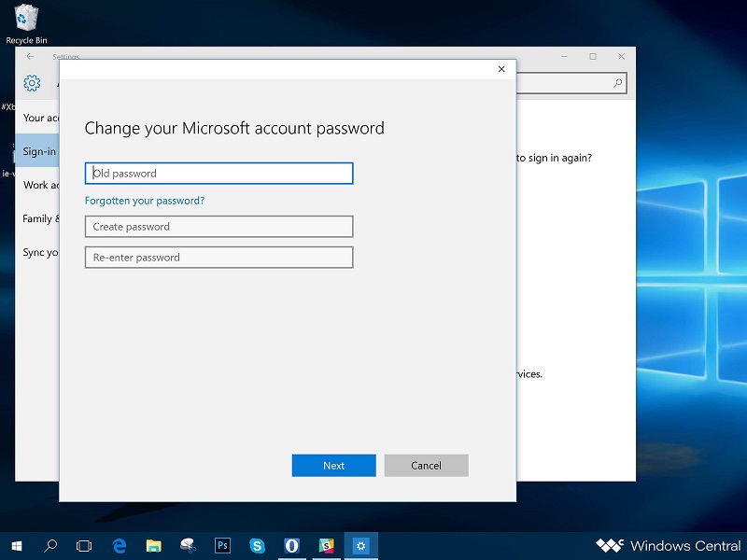Open the white O app icon on taskbar

point(291,546)
